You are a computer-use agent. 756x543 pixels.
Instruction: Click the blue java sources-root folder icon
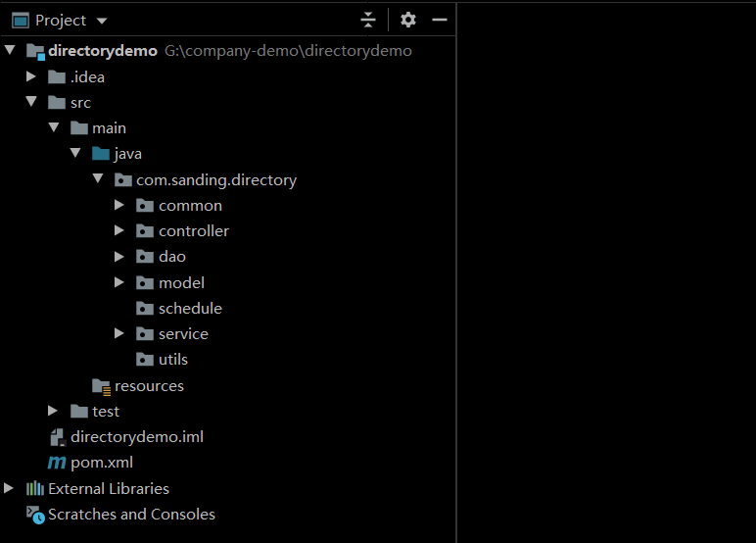coord(101,154)
